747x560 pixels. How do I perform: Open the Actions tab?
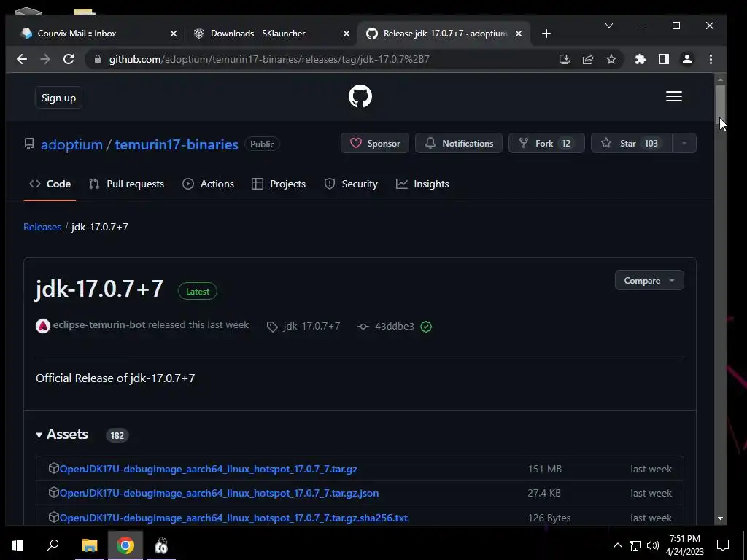point(208,184)
